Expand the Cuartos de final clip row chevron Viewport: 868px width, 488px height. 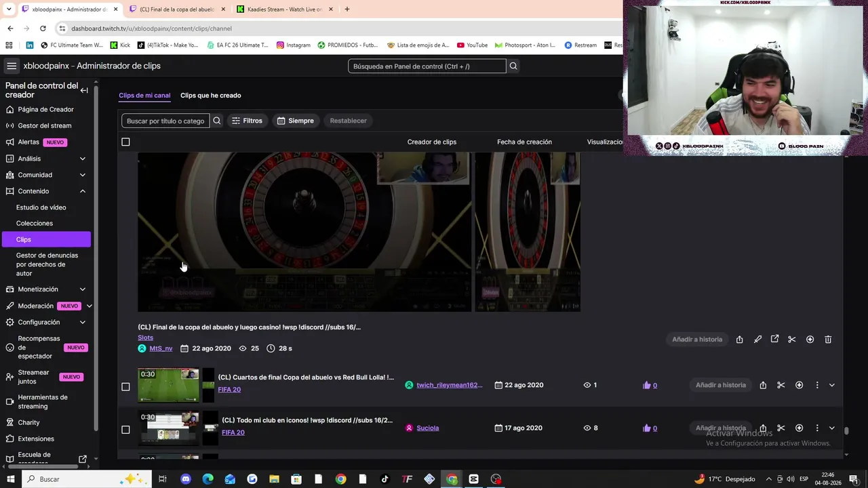(x=832, y=385)
